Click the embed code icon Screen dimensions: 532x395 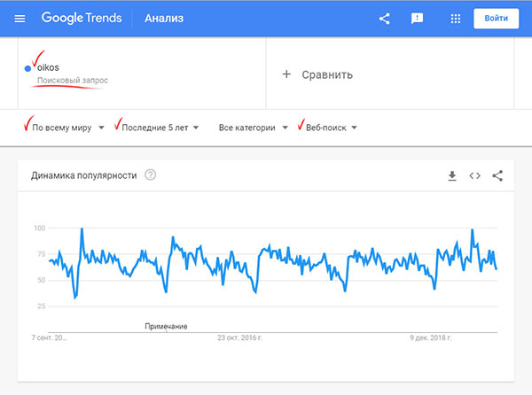pyautogui.click(x=475, y=175)
